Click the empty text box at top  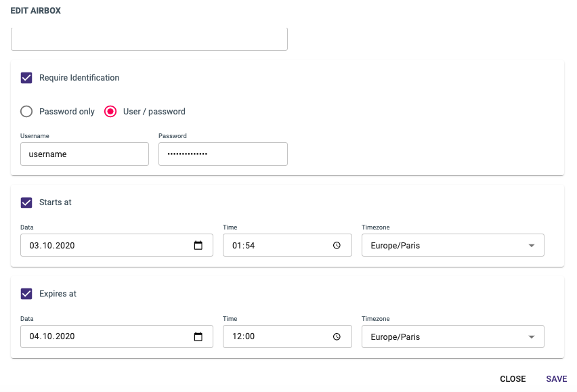pos(150,39)
